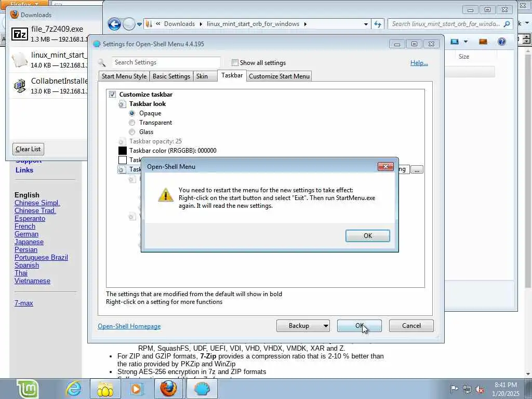Open the Japanese language link

point(29,242)
